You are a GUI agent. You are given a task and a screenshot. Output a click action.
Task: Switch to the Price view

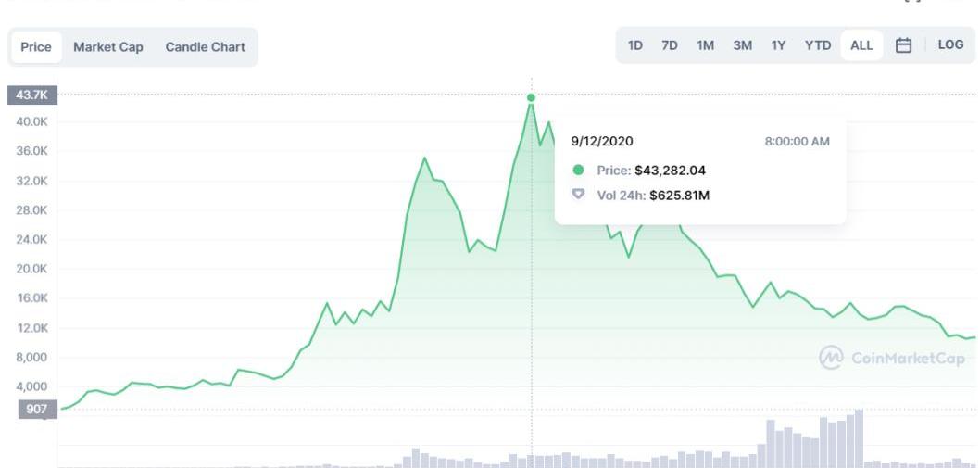click(35, 47)
